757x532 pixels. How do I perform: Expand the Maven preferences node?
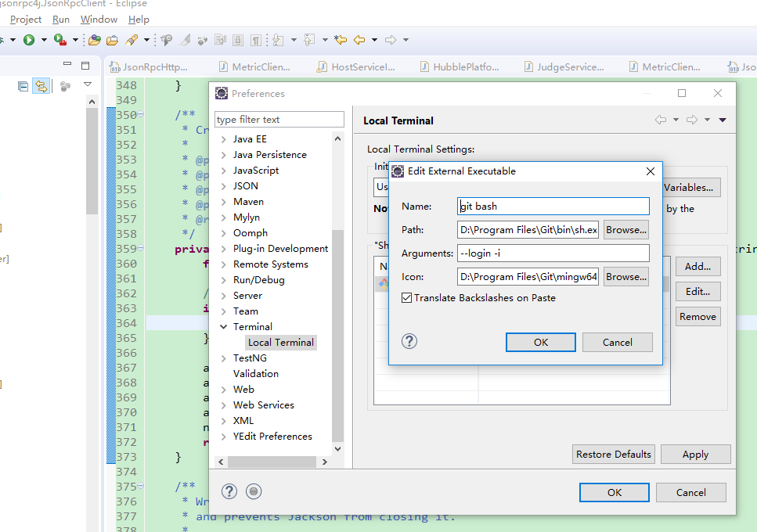[224, 202]
